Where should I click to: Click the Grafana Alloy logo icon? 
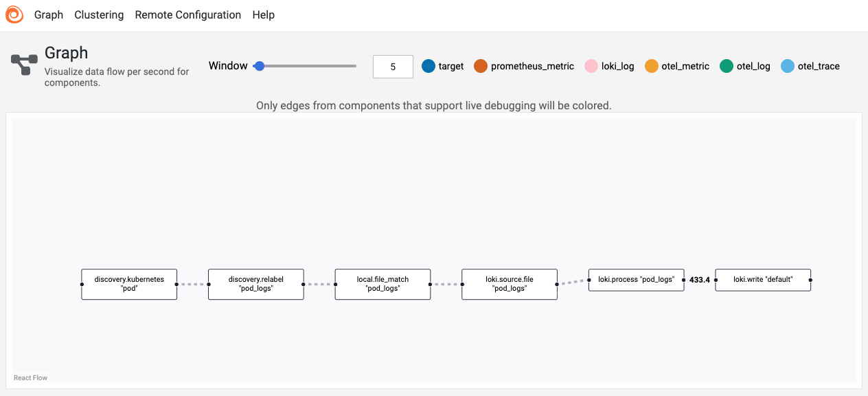click(15, 14)
